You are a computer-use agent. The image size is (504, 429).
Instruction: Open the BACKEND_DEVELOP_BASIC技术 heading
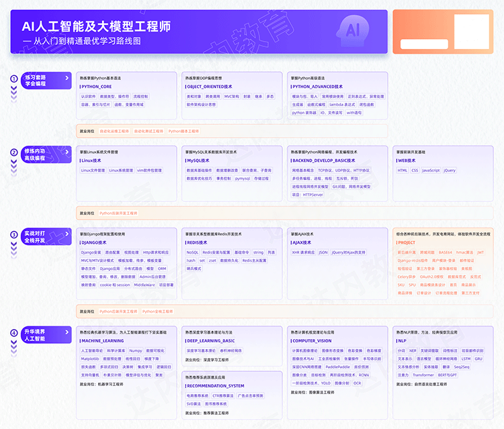[x=323, y=160]
